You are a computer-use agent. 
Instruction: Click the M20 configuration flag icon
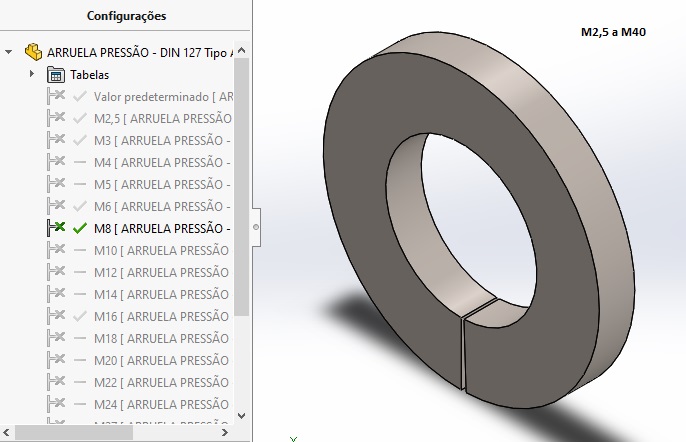pos(56,360)
